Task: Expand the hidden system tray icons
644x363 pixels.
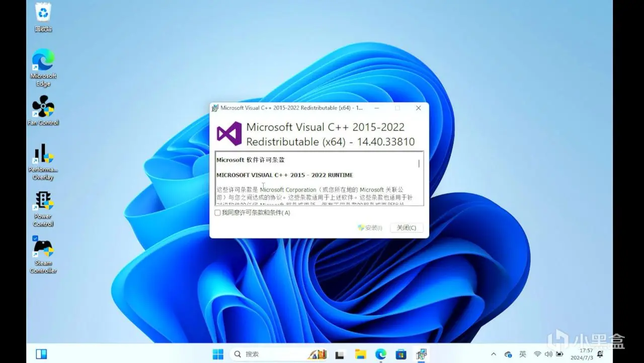Action: tap(493, 354)
